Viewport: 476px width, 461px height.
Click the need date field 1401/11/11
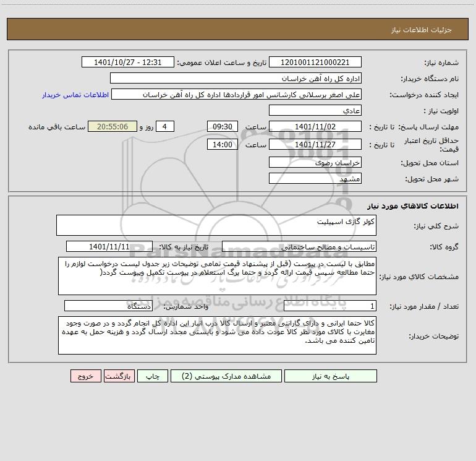tap(109, 246)
